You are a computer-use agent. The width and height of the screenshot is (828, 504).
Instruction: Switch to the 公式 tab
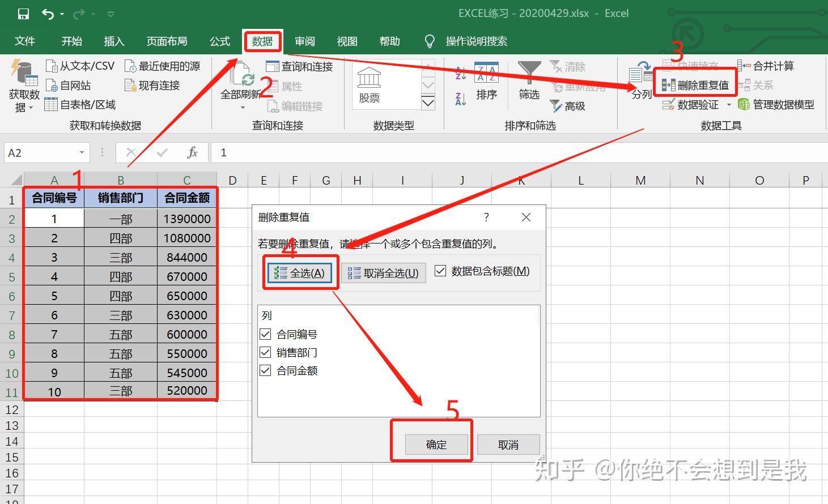[220, 41]
